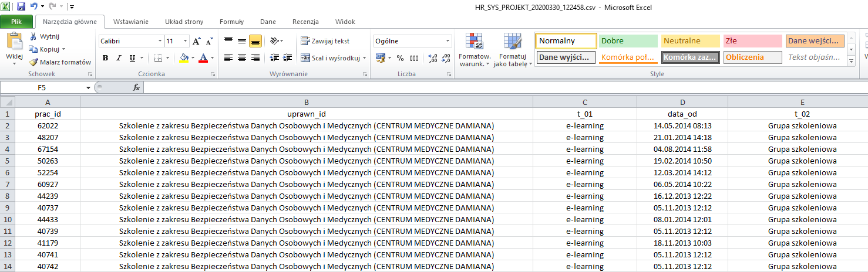Apply cell borders with the borders icon

coord(157,58)
